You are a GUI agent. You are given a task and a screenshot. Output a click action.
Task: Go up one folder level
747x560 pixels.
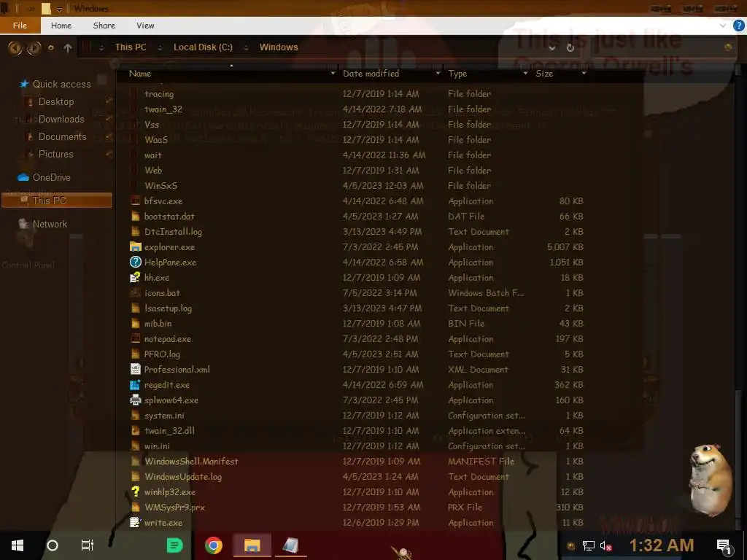click(x=68, y=47)
